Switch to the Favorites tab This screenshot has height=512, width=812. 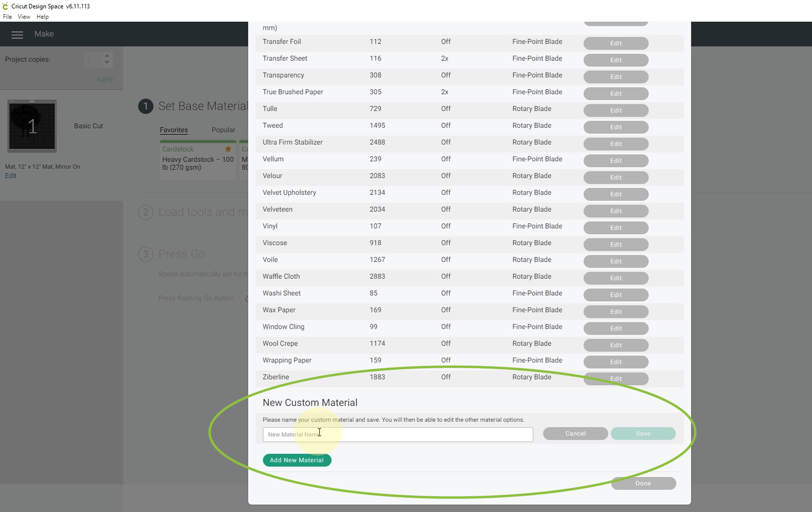pos(174,130)
